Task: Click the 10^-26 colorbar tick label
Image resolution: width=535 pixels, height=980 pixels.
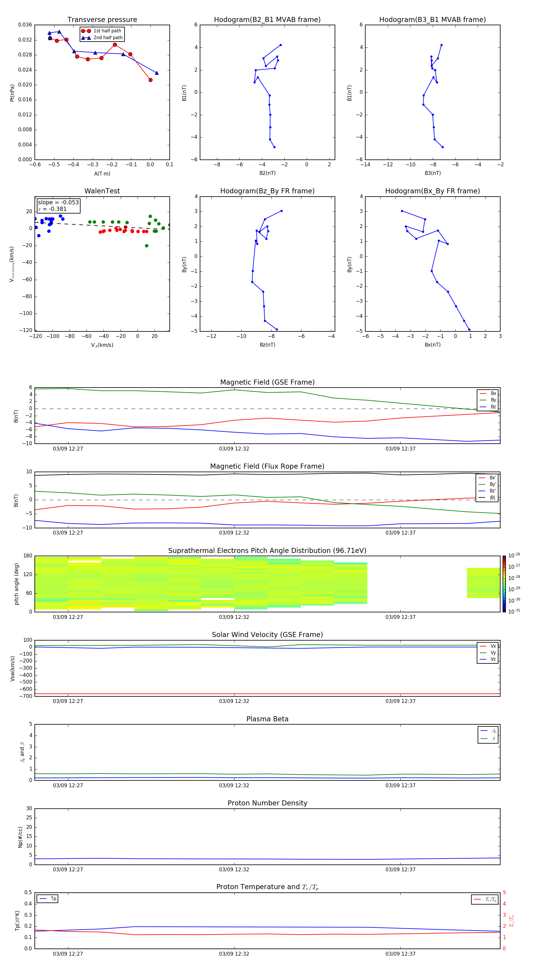Action: [x=514, y=555]
